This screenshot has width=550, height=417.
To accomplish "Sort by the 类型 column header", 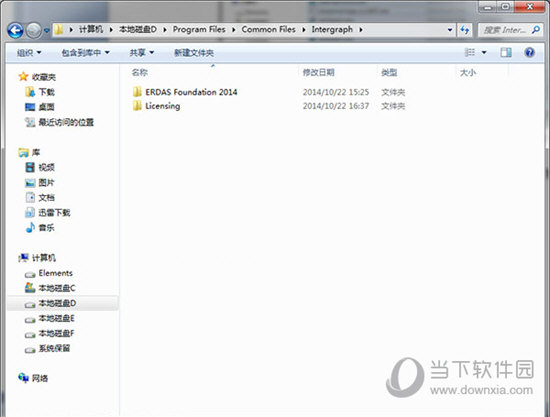I will click(389, 73).
